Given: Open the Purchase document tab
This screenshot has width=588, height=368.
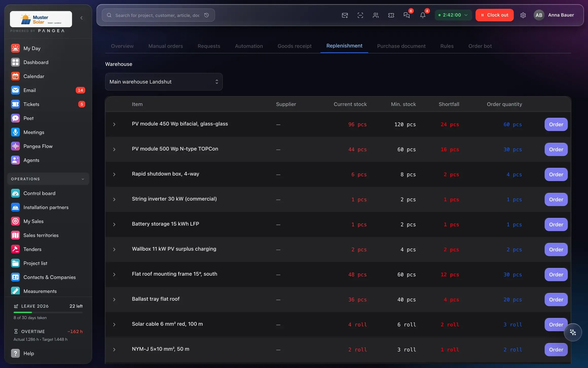Looking at the screenshot, I should point(401,46).
